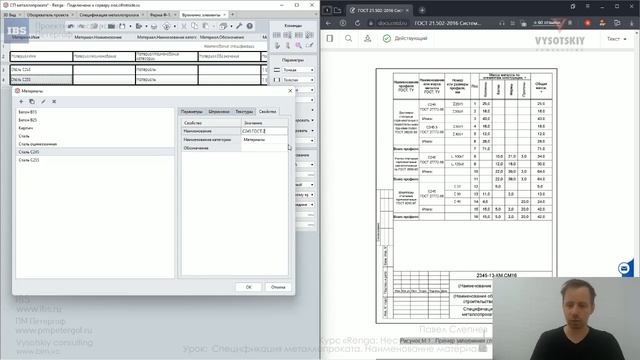Click the document download icon
This screenshot has width=640, height=360.
click(367, 38)
